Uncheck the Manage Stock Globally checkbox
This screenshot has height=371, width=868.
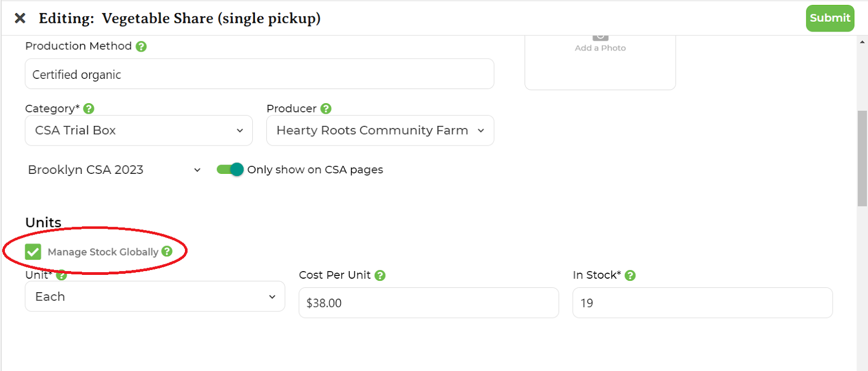(33, 251)
